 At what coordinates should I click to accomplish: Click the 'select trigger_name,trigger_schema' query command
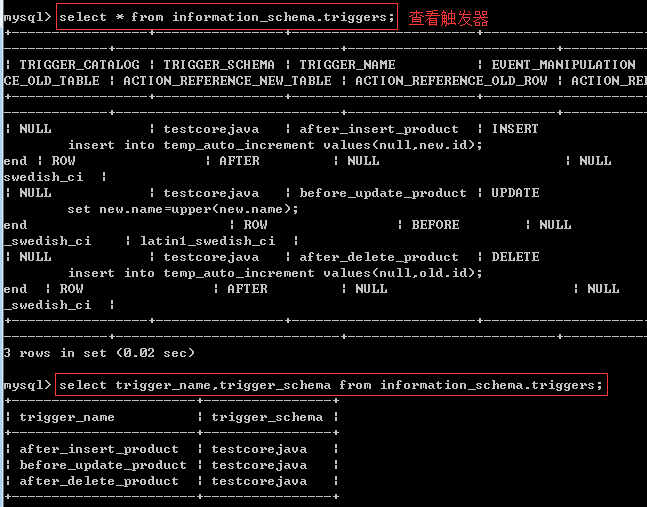coord(331,385)
